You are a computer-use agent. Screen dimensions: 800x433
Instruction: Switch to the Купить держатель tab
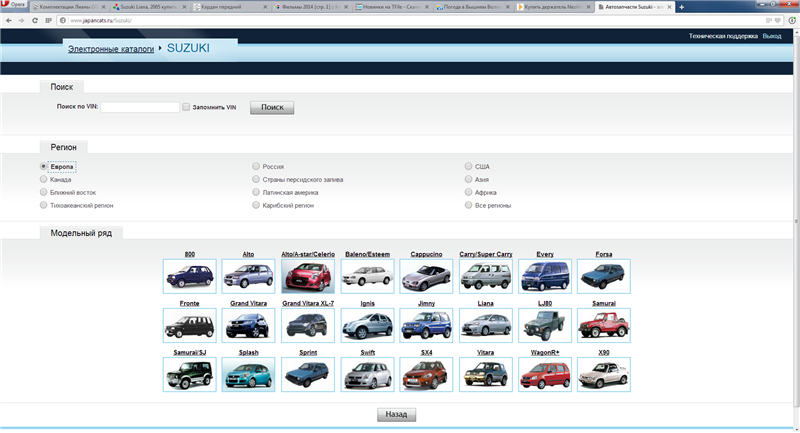(553, 7)
